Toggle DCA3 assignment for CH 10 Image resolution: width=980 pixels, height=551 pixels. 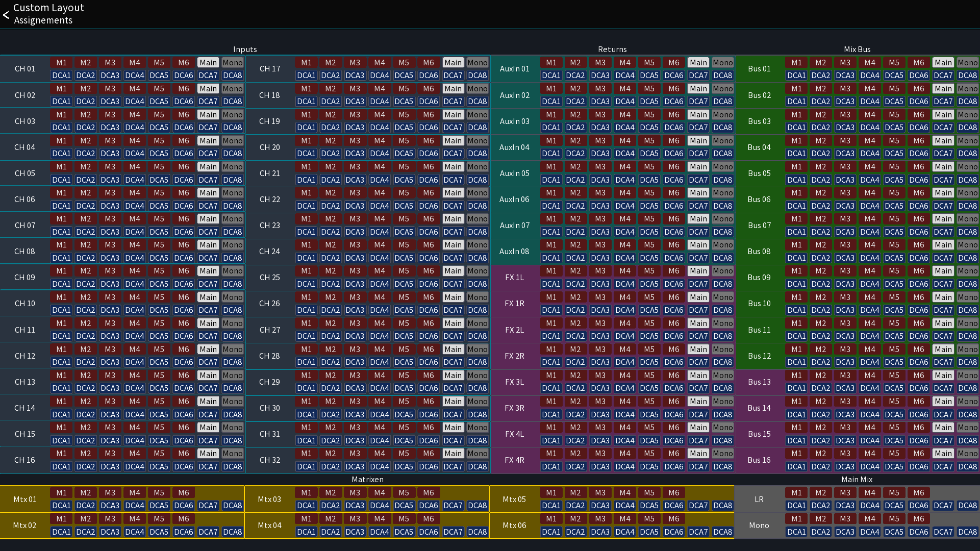click(110, 310)
